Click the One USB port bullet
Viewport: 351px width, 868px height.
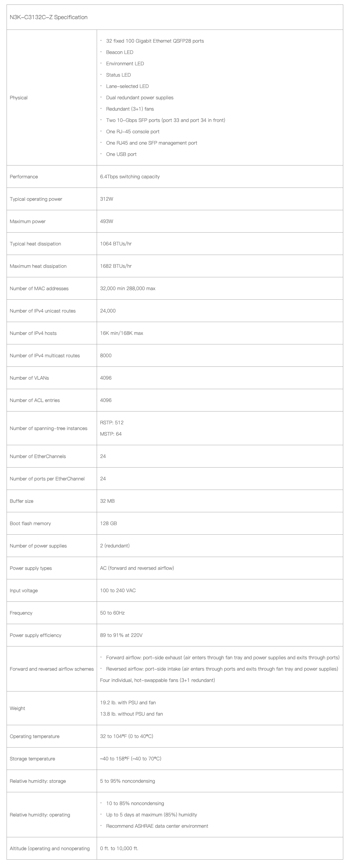click(x=121, y=154)
